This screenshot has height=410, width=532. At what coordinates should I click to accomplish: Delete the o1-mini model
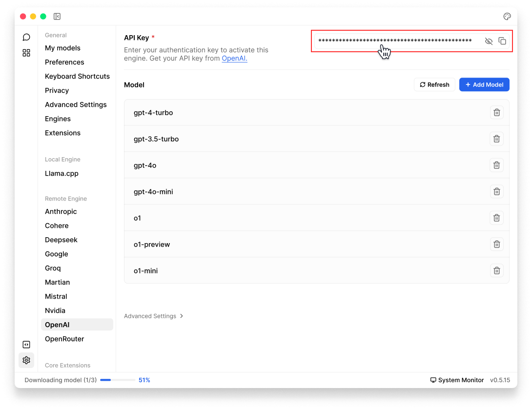497,270
